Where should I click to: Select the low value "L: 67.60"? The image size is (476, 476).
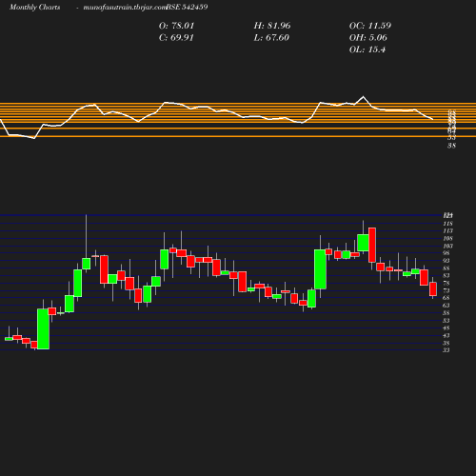(x=271, y=38)
